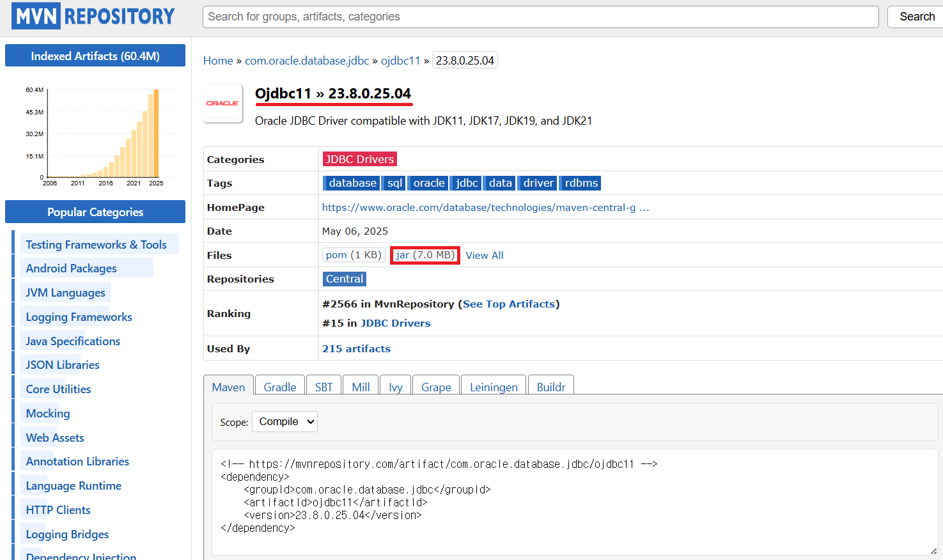Switch to the Leiningen tab

pyautogui.click(x=494, y=387)
